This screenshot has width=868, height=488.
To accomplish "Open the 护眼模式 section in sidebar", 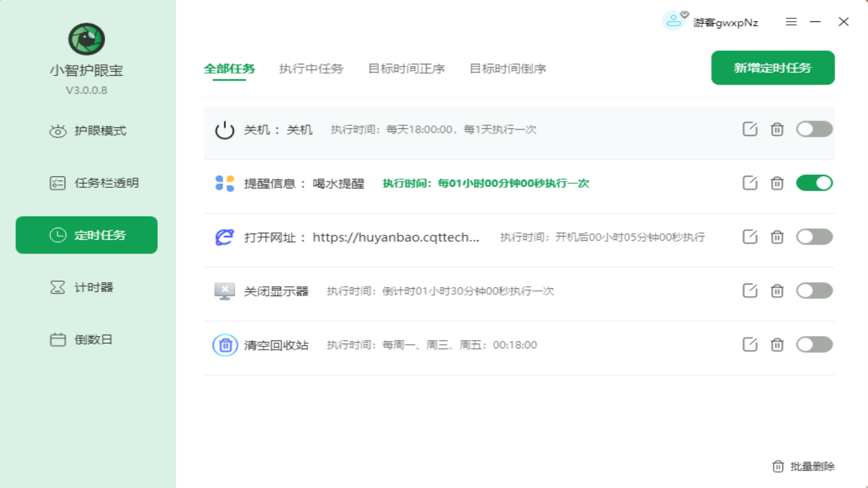I will point(86,130).
